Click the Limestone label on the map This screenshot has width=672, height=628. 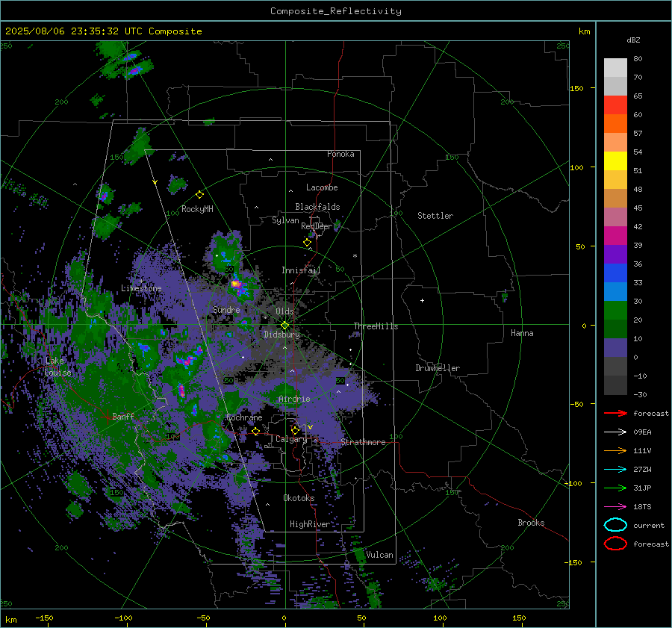pos(141,288)
